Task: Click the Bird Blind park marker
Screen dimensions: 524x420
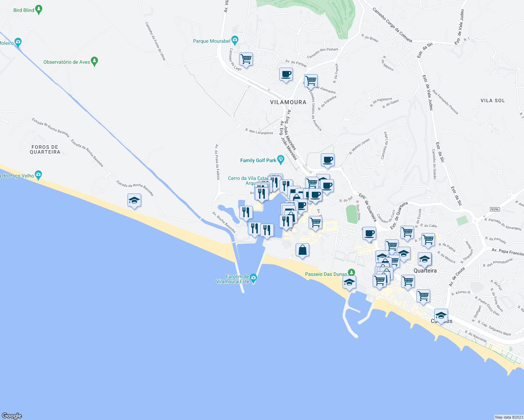Action: (x=39, y=10)
